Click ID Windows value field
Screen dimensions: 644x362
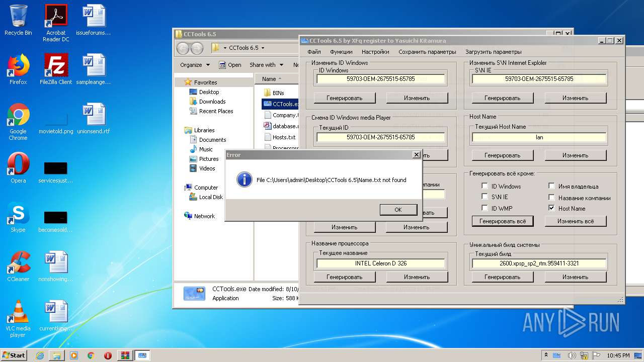(x=381, y=79)
